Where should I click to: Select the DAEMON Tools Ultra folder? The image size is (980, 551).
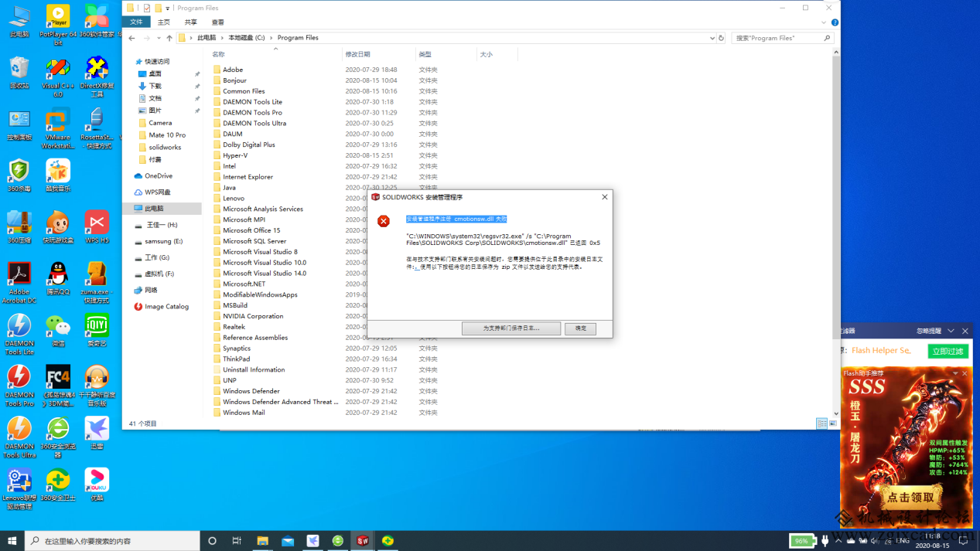tap(254, 123)
